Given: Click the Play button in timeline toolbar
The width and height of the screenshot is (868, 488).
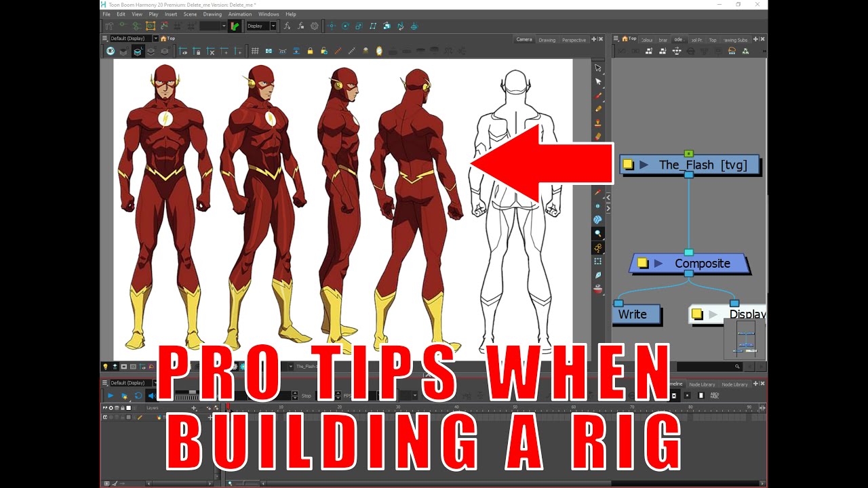Looking at the screenshot, I should tap(110, 396).
